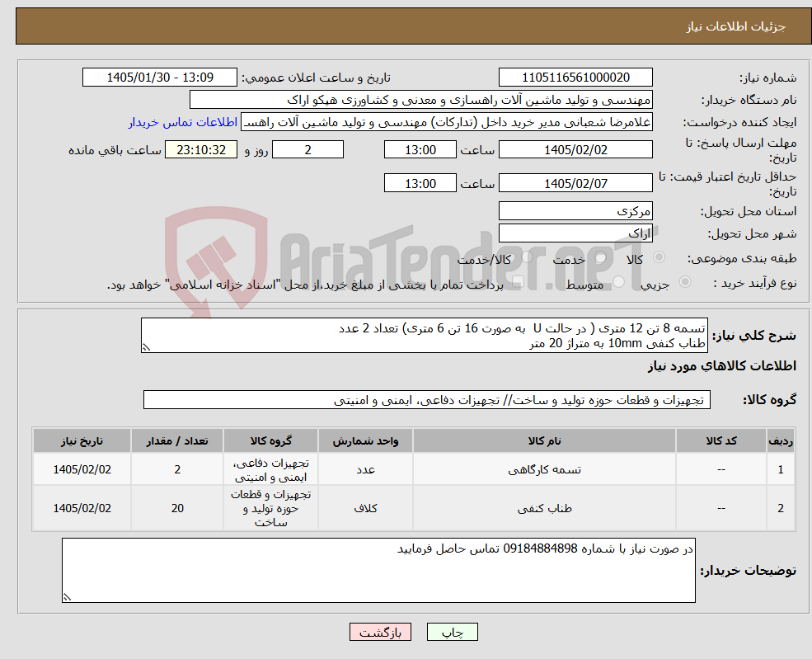Click the گروه کالا column header
Viewport: 812px width, 659px height.
(x=271, y=441)
